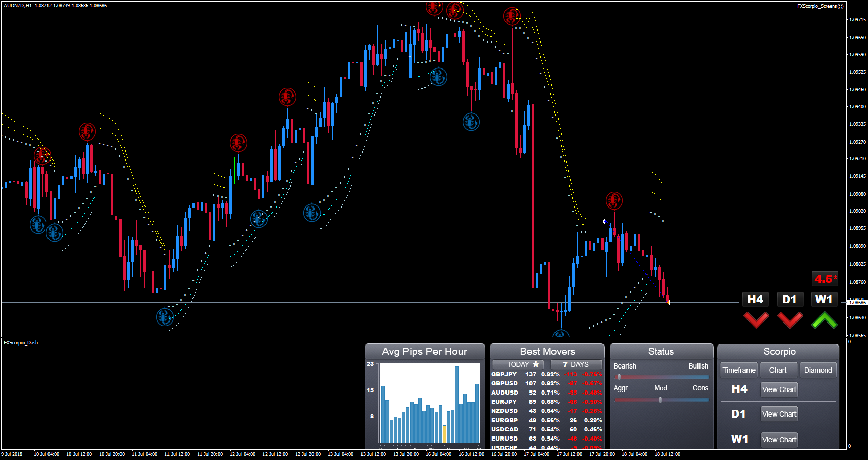Viewport: 868px width, 460px height.
Task: Click the yellow price arrow at last candle
Action: coord(668,302)
